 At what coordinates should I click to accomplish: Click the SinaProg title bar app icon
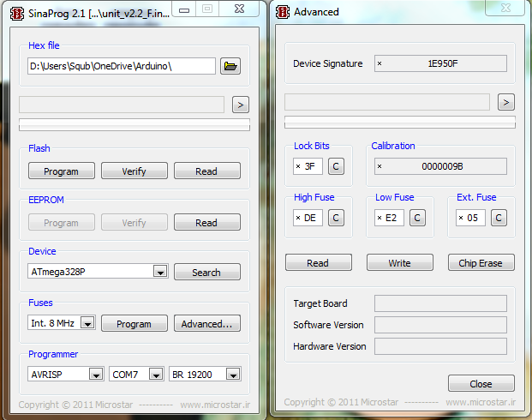10,11
